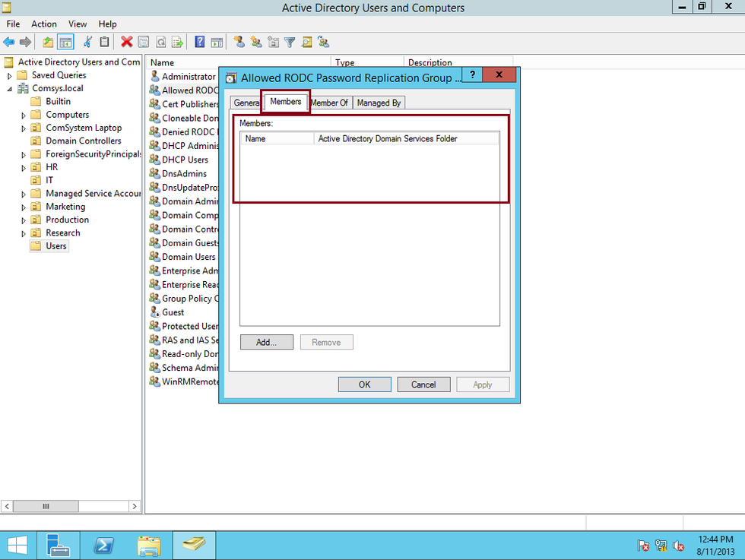Click the network tray icon
This screenshot has height=560, width=745.
pos(661,546)
